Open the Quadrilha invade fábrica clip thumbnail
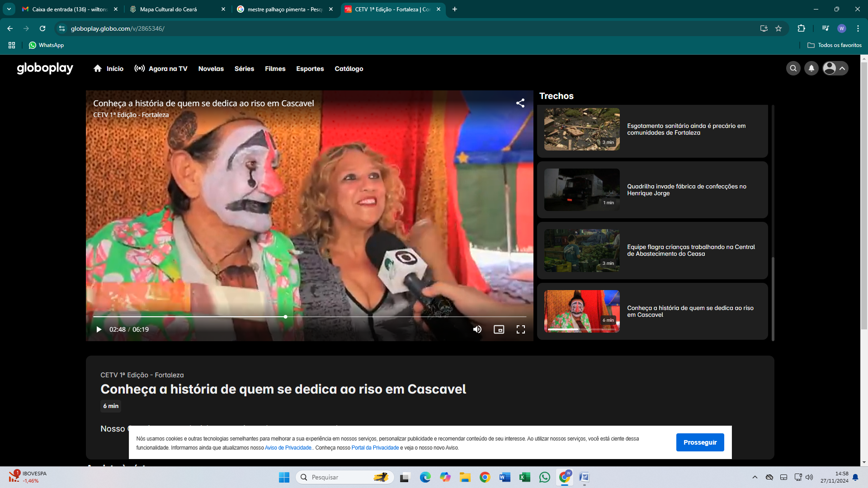Screen dimensions: 868x488 point(582,190)
